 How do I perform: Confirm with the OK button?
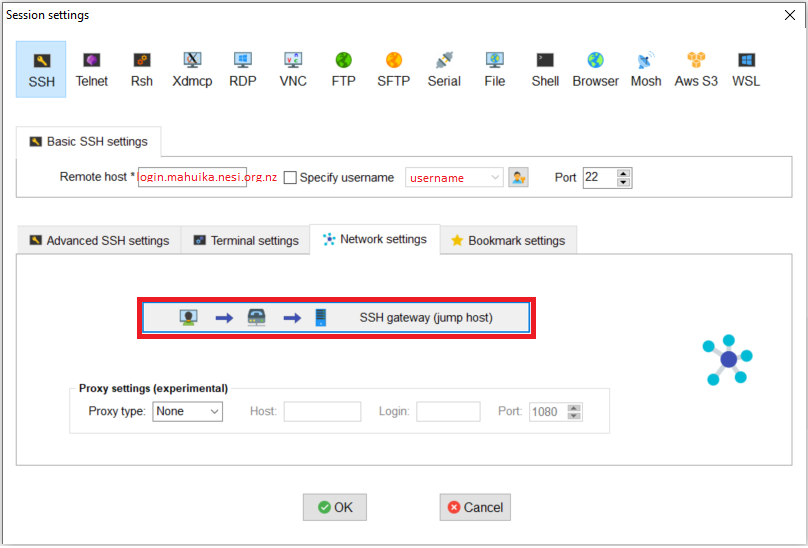(335, 507)
